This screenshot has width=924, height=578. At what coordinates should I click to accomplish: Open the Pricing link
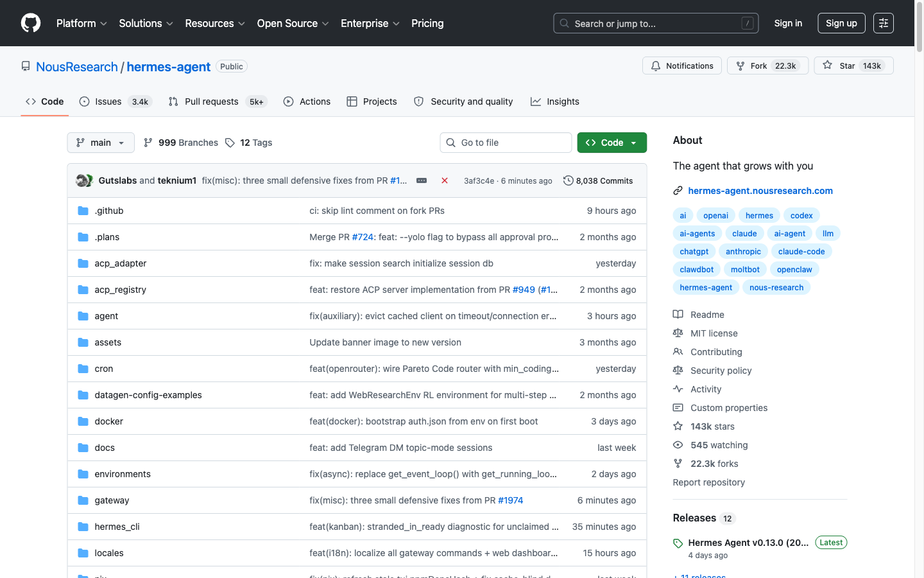(x=427, y=23)
